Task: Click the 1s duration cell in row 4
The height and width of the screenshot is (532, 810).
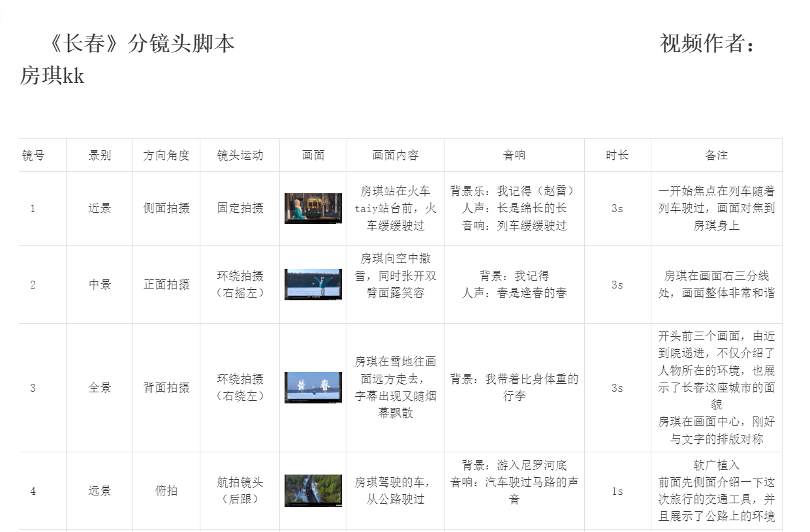Action: coord(617,491)
